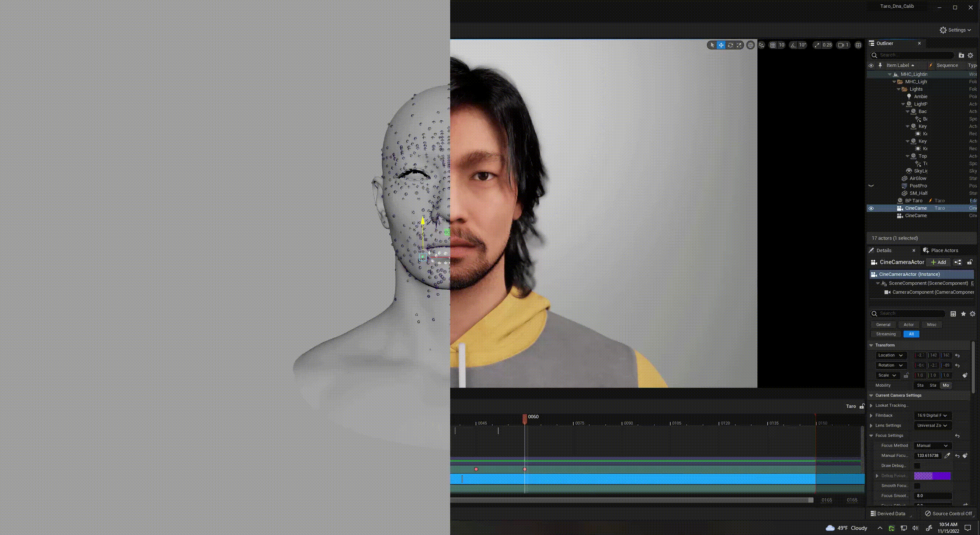The image size is (980, 535).
Task: Select the rotate transform tool
Action: tap(730, 45)
